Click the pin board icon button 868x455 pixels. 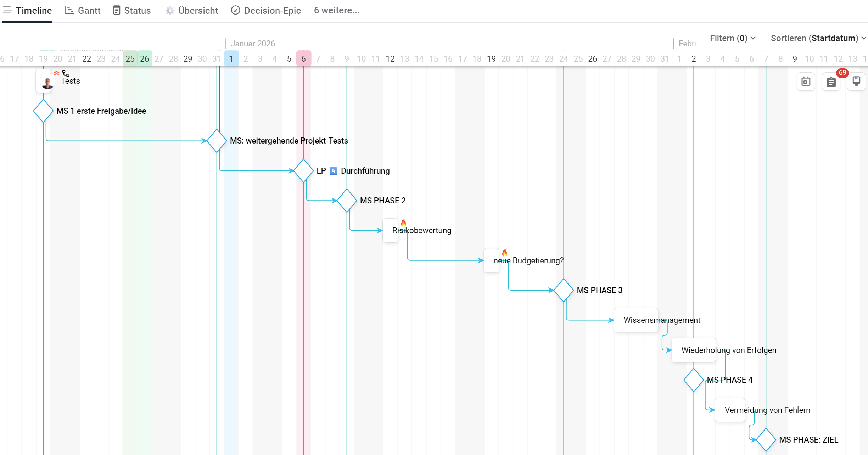856,82
